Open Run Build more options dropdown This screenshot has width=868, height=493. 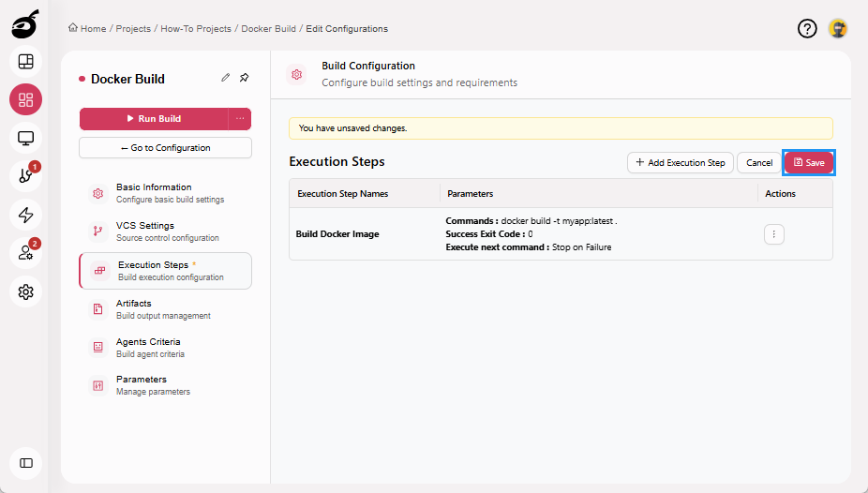240,118
